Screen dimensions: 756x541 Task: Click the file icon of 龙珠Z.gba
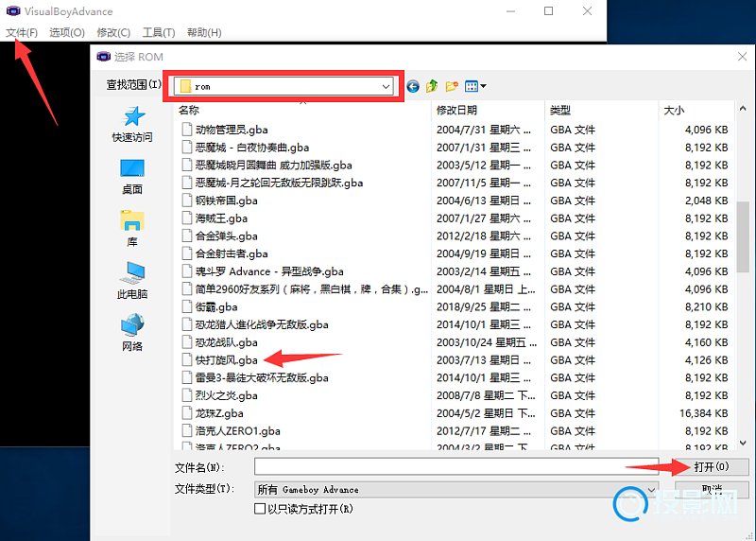pyautogui.click(x=187, y=412)
